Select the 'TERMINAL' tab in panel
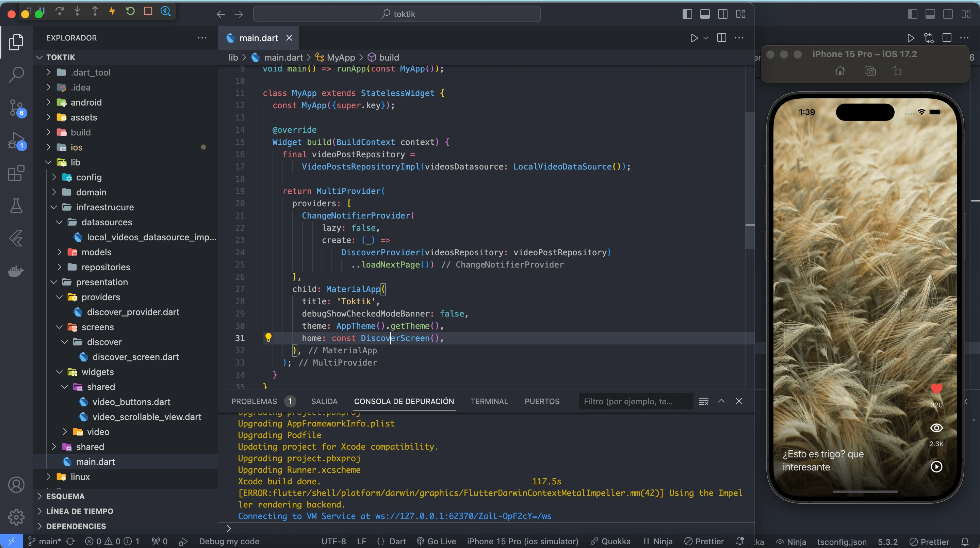 (489, 401)
